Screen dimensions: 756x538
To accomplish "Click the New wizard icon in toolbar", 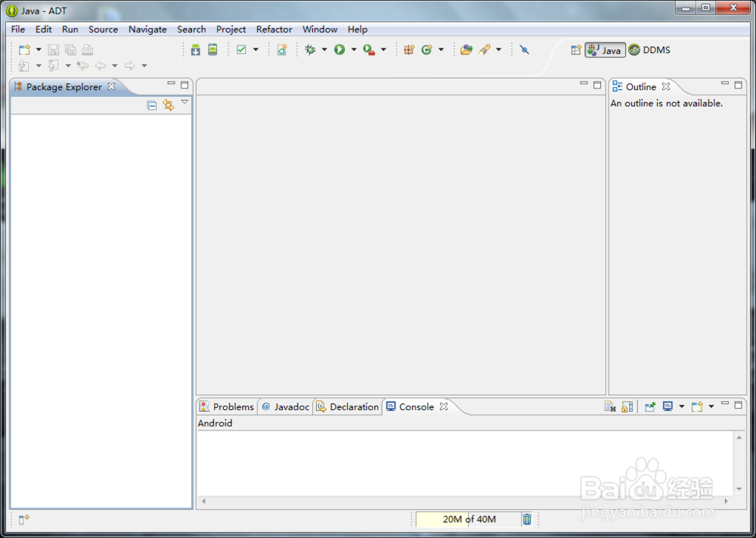I will pos(24,50).
